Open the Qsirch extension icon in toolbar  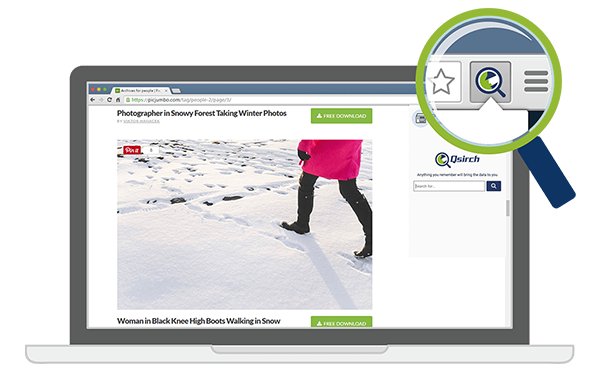490,82
